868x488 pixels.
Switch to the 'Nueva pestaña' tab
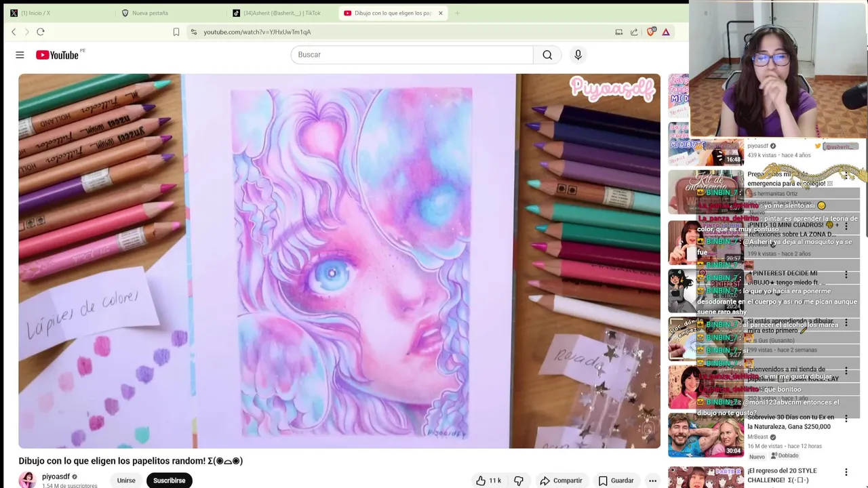168,13
